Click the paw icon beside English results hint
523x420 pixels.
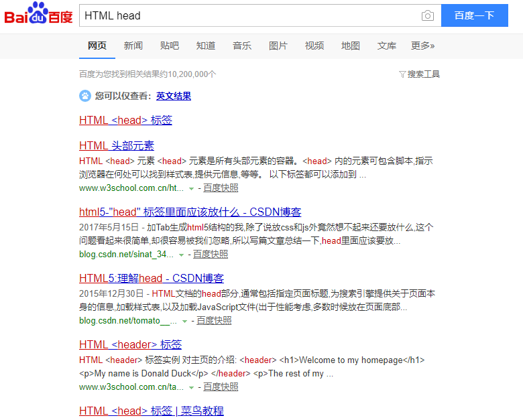(x=85, y=96)
